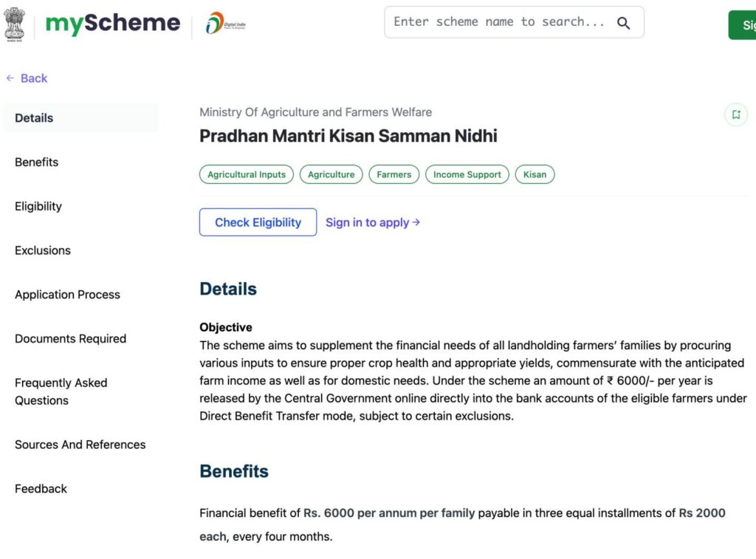Type in the scheme name search field

(x=499, y=22)
